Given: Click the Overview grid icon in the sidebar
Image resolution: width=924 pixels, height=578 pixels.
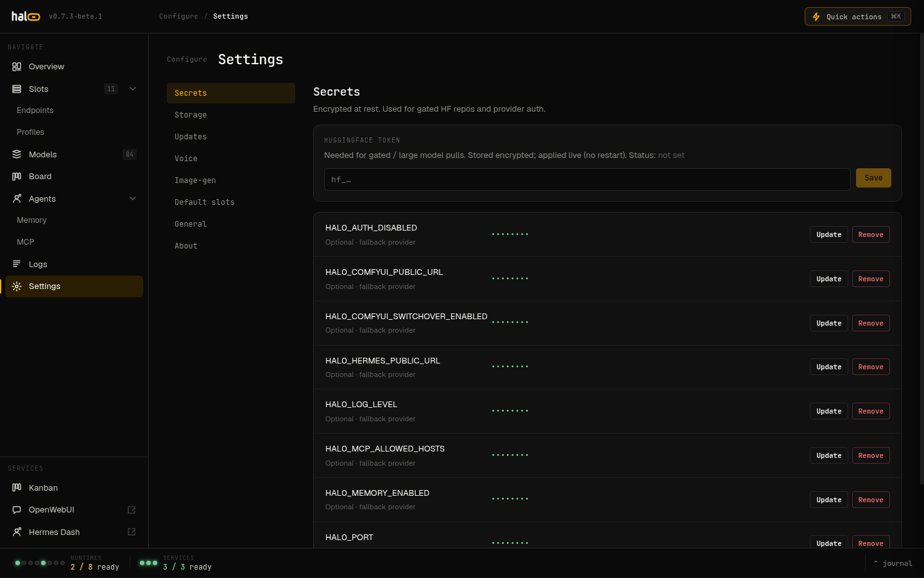Looking at the screenshot, I should pos(17,67).
